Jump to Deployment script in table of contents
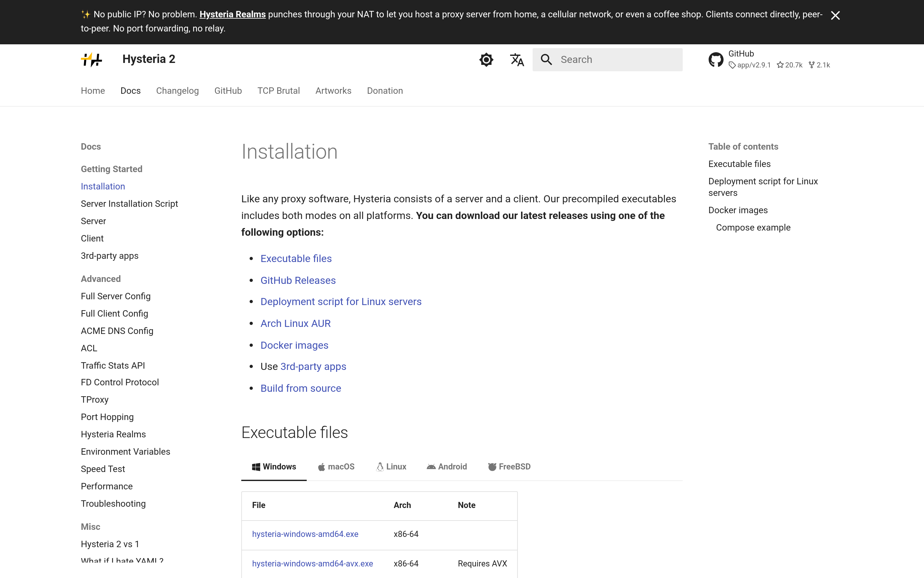This screenshot has width=924, height=578. pos(763,187)
